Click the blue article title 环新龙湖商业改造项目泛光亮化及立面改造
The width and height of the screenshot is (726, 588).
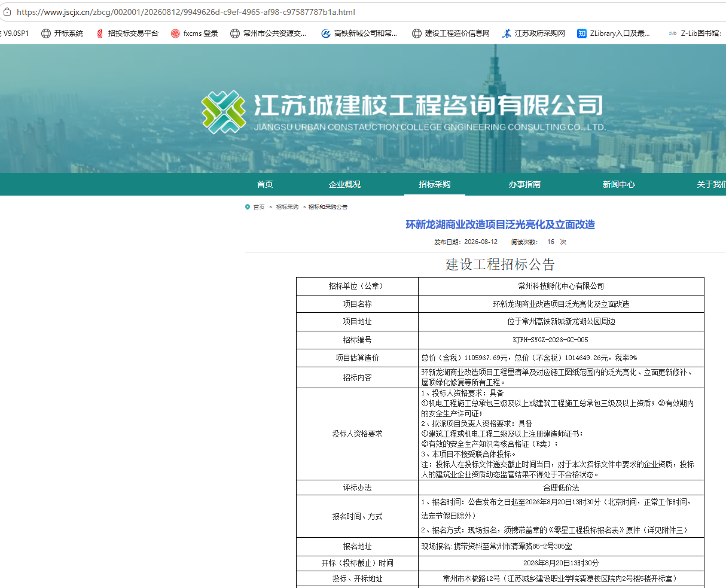click(x=501, y=225)
